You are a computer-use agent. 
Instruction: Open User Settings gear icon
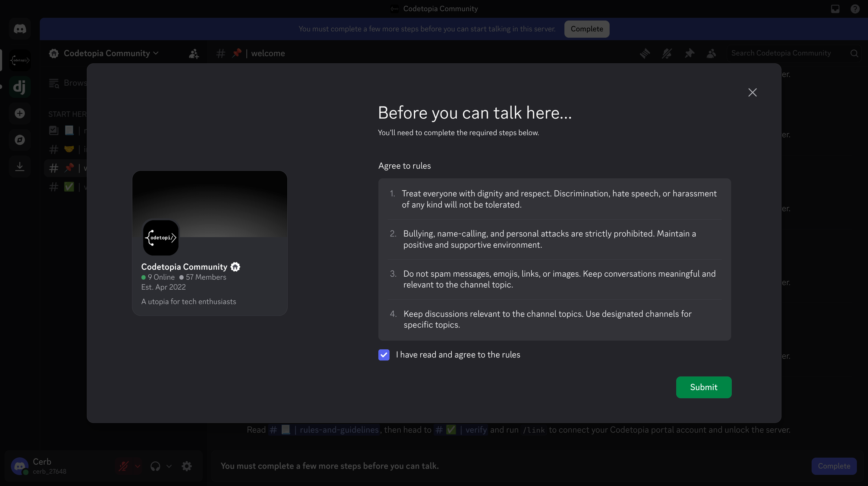187,466
